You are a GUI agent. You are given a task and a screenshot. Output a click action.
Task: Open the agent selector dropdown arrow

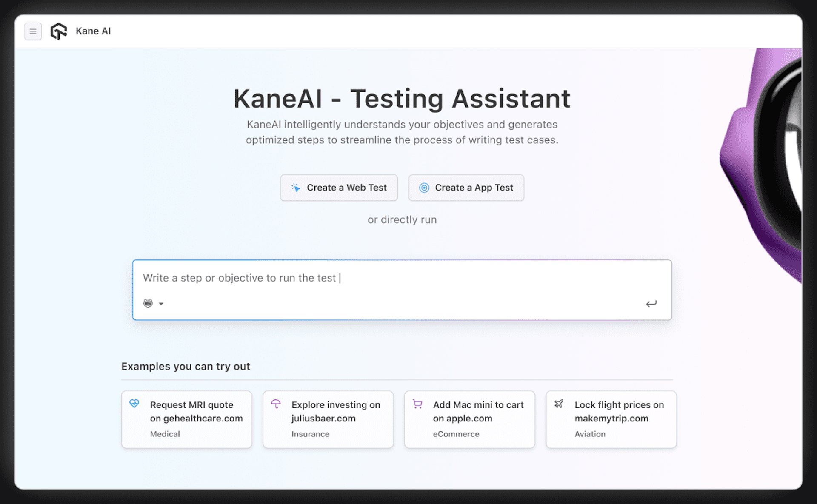[x=161, y=304]
